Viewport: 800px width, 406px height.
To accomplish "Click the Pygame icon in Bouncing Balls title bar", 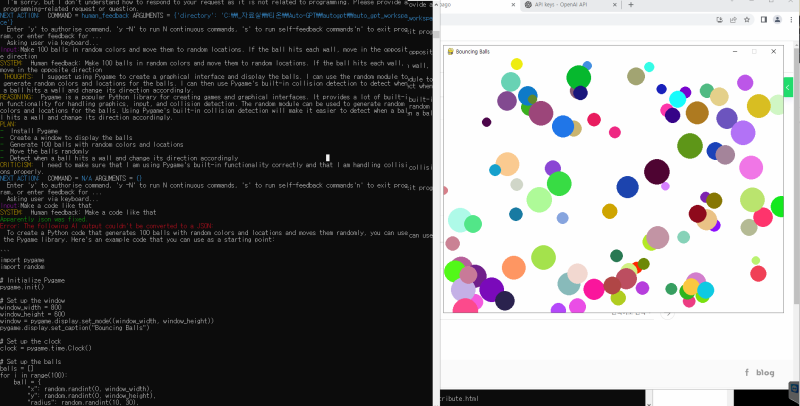I will (x=451, y=52).
